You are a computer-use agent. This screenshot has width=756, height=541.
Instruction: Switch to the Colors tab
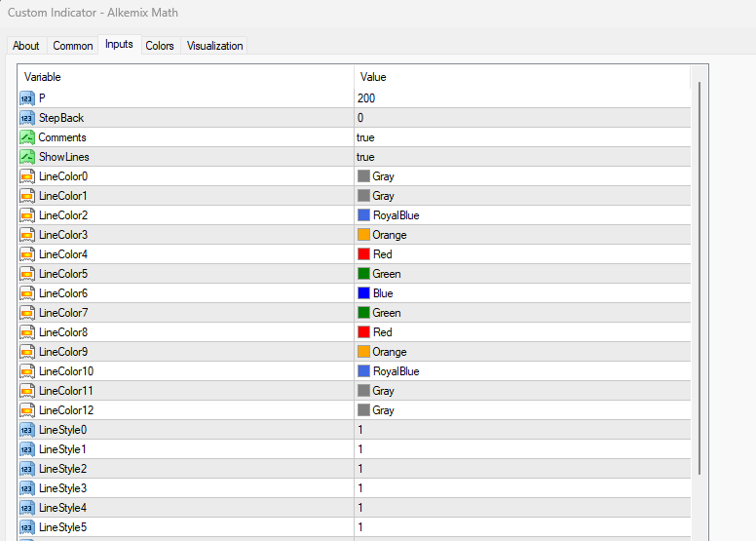(x=160, y=46)
